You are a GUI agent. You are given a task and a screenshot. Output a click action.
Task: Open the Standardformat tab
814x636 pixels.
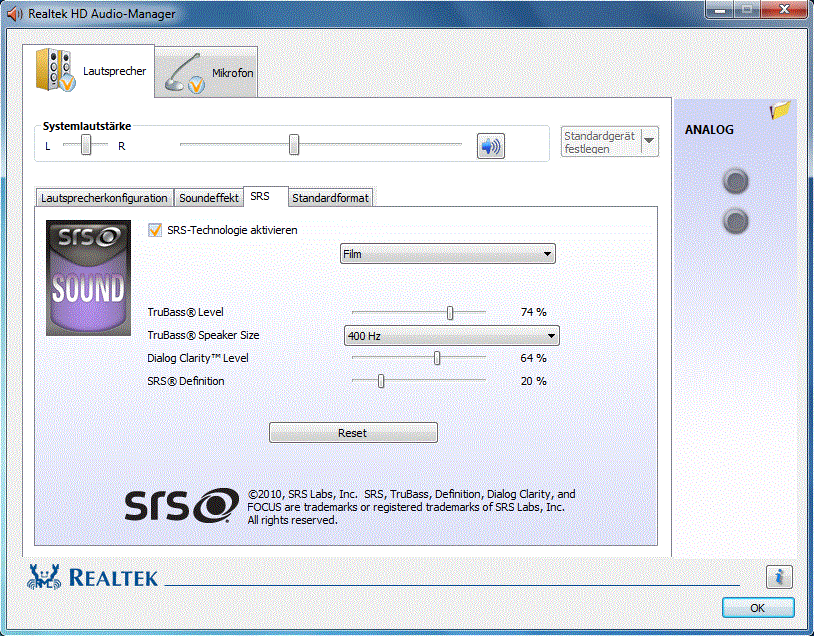(x=330, y=198)
